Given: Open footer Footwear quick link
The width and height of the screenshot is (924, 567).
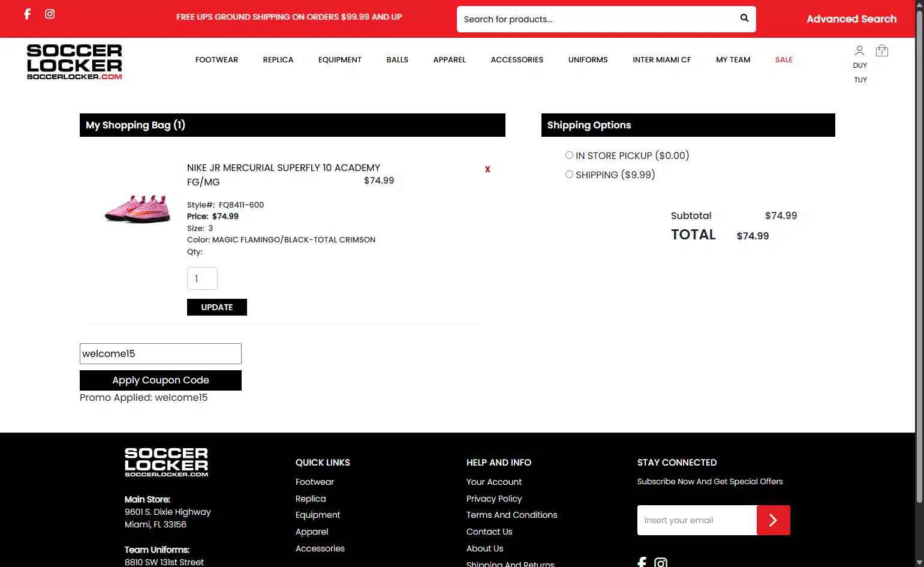Looking at the screenshot, I should [x=315, y=482].
